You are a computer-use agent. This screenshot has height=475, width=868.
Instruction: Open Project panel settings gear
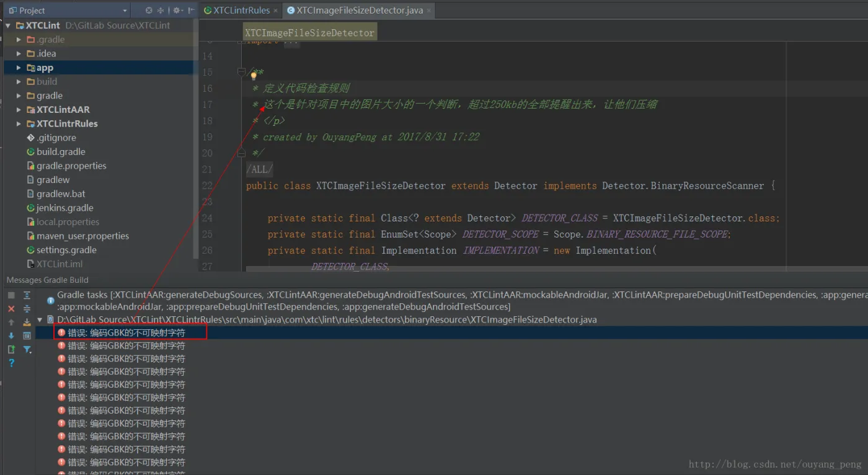pos(177,11)
